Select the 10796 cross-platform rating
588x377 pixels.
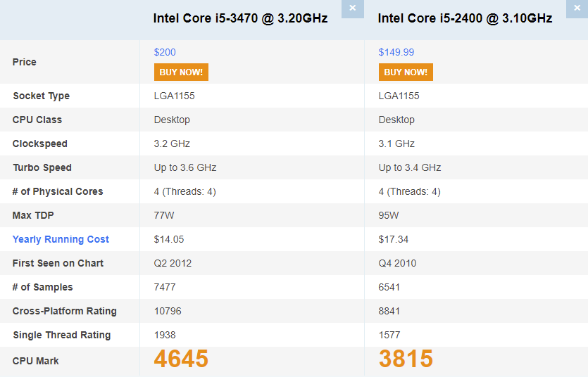[x=168, y=311]
